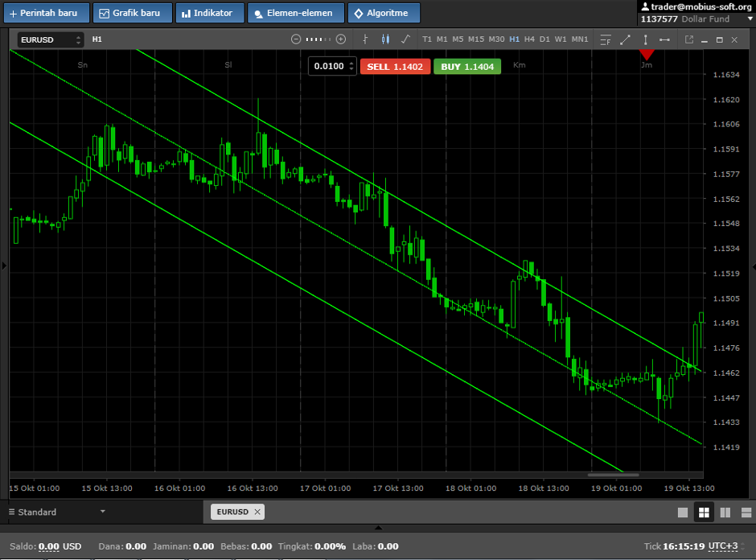
Task: Switch chart to bar style
Action: click(x=365, y=39)
